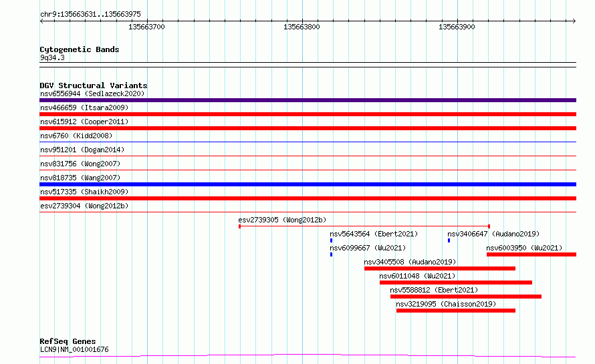
Task: Open nsv818735 (Wang2007) label
Action: coord(80,178)
